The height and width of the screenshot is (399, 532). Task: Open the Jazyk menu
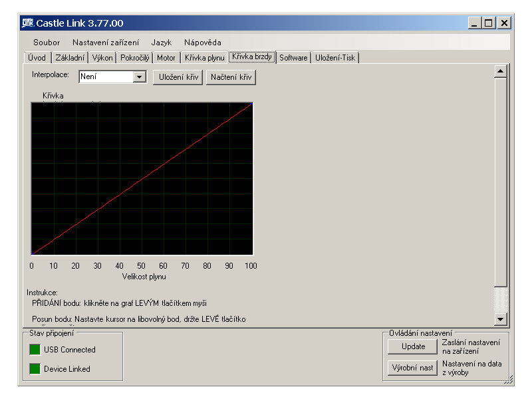161,42
